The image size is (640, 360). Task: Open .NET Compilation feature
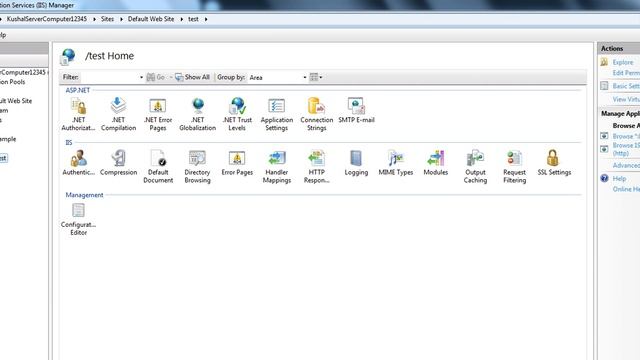pyautogui.click(x=118, y=114)
